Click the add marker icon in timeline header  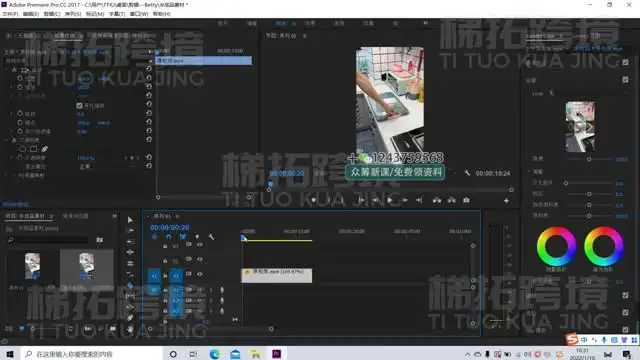coord(197,237)
